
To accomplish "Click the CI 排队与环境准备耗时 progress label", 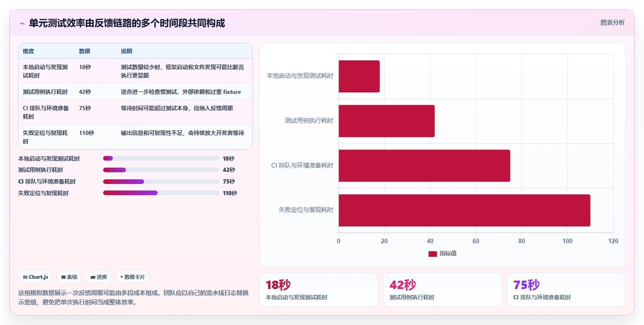I will (47, 182).
